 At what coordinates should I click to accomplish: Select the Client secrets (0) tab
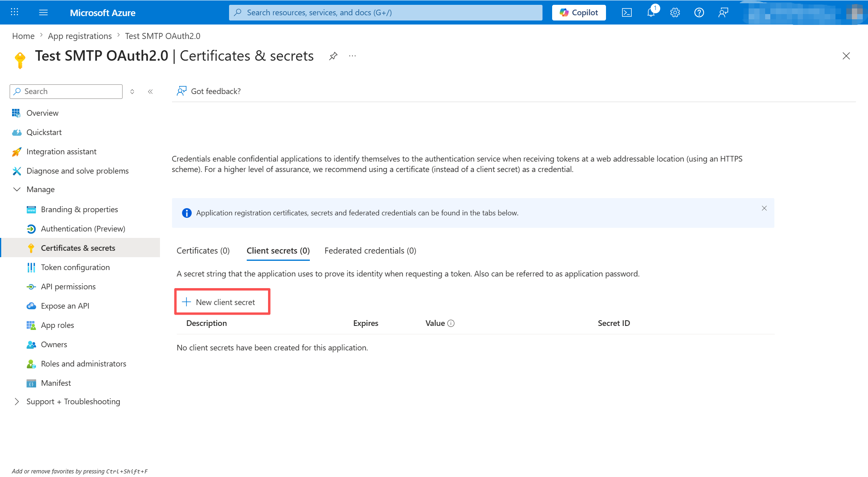tap(278, 251)
